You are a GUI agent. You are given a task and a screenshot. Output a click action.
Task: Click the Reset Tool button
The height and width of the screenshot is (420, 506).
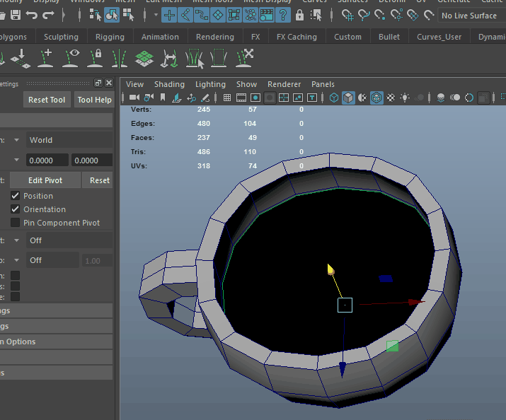coord(47,100)
